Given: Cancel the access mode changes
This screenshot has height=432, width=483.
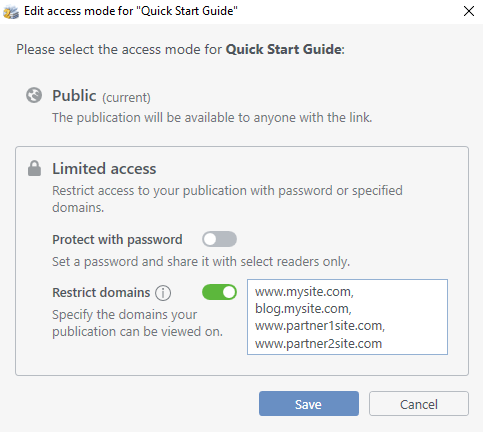Looking at the screenshot, I should 419,404.
